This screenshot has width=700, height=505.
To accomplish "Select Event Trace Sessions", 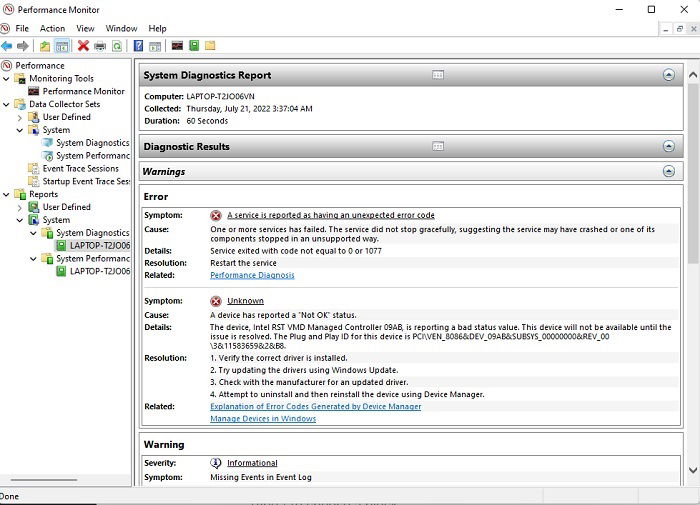I will 81,169.
